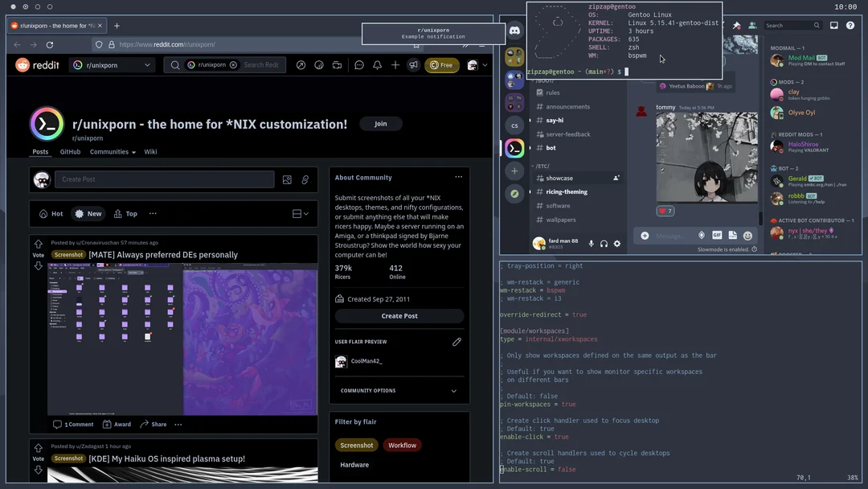Viewport: 868px width, 489px height.
Task: Mute your microphone in Discord
Action: click(x=592, y=243)
